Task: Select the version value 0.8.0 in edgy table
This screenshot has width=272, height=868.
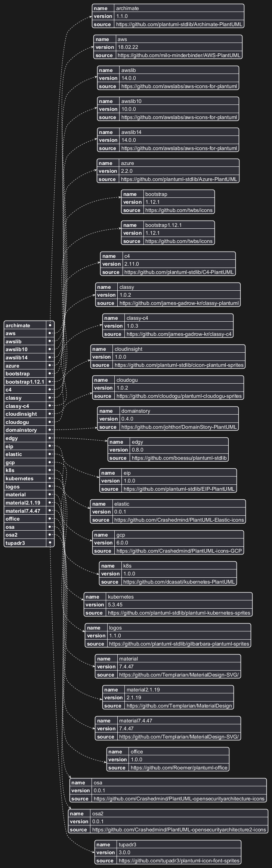Action: tap(138, 450)
